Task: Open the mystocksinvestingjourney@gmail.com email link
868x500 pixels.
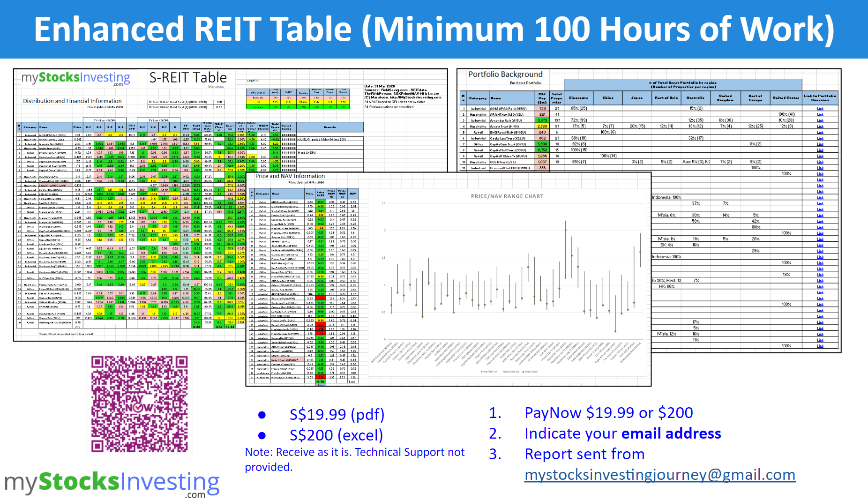Action: point(660,475)
